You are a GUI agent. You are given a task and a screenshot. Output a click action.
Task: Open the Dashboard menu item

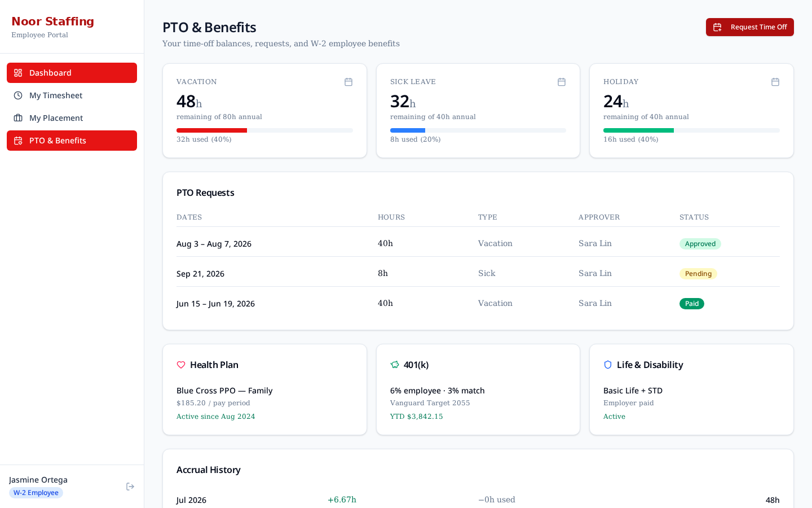(72, 73)
